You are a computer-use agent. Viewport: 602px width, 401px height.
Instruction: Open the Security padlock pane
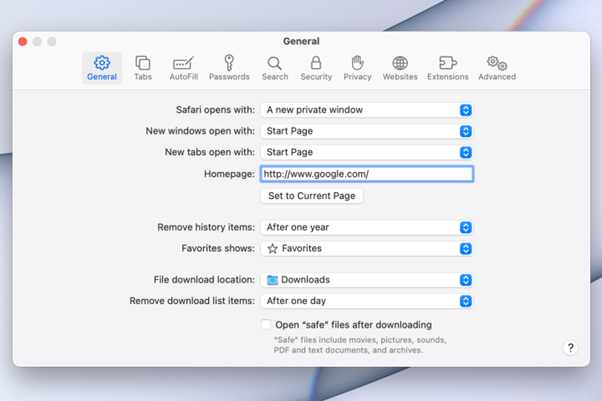pos(316,68)
